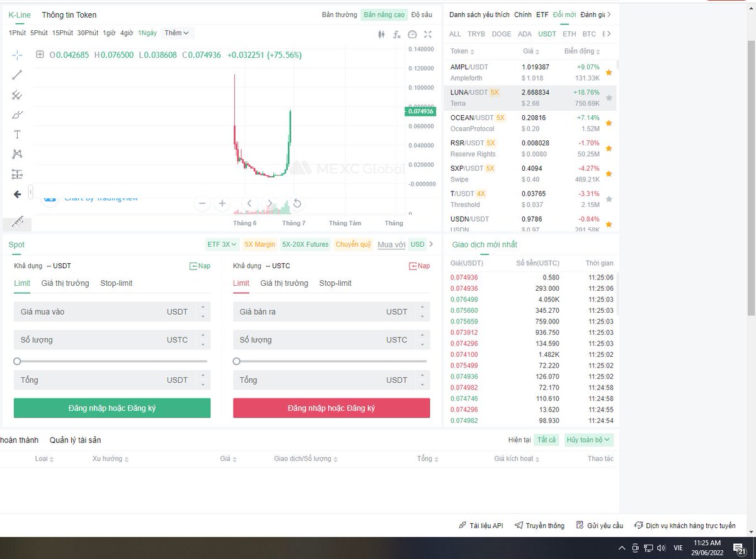756x559 pixels.
Task: Switch to Độ sâu depth view
Action: (x=421, y=14)
